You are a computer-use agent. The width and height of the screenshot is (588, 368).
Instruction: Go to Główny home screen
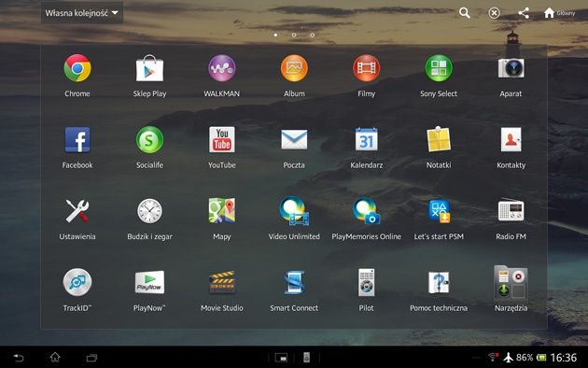coord(559,13)
